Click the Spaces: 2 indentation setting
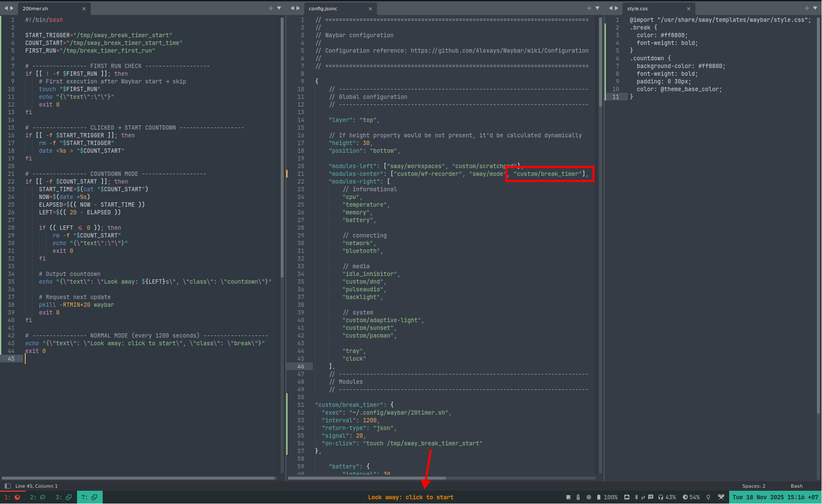 (754, 486)
